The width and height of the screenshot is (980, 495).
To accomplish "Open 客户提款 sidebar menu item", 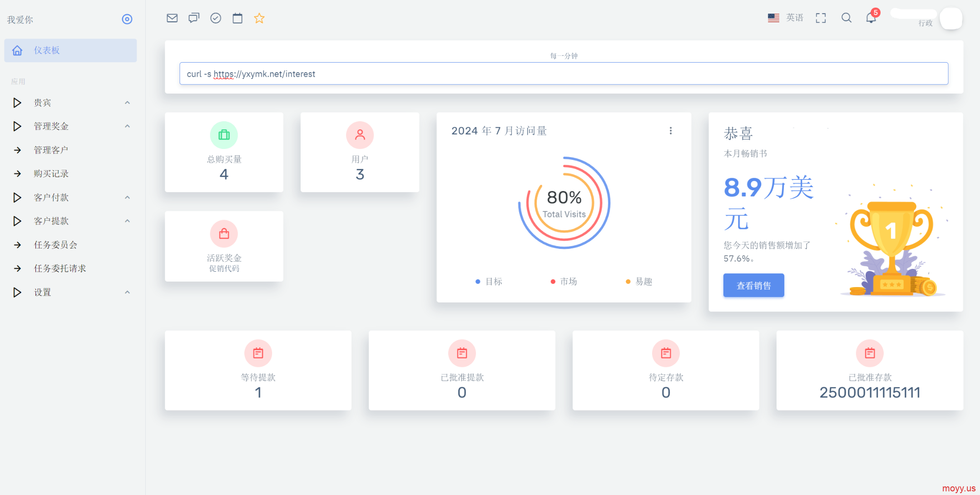I will coord(70,221).
